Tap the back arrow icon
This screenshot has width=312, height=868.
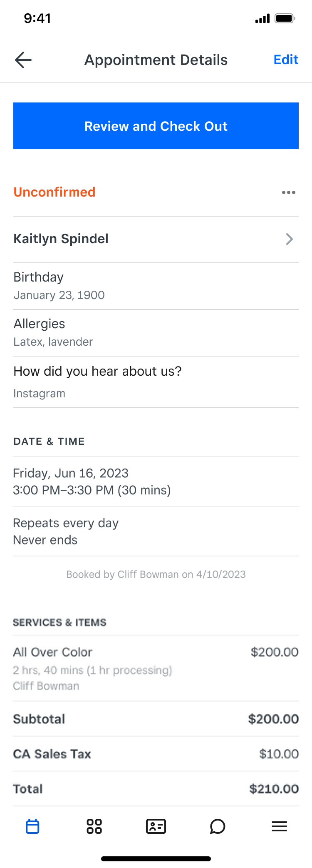23,60
